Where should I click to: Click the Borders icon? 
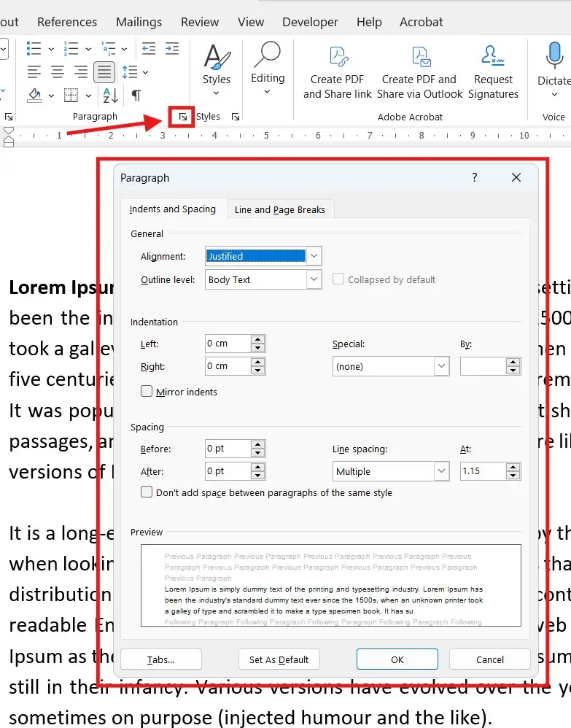point(71,95)
